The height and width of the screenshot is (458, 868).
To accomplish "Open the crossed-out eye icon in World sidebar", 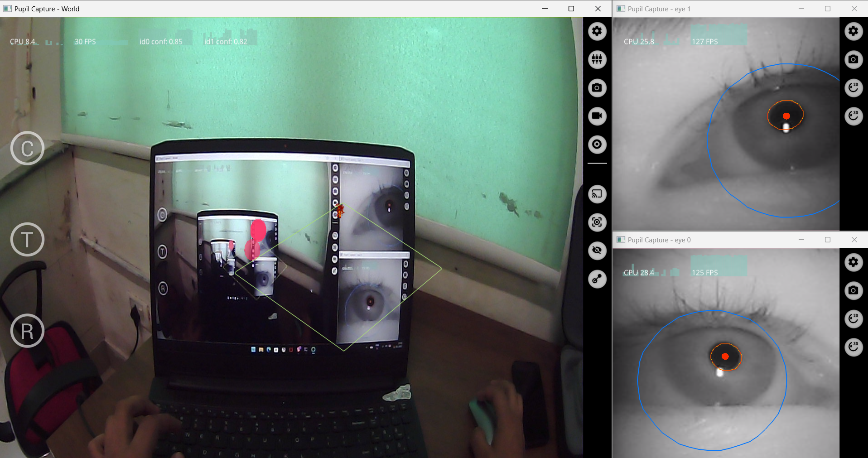I will coord(597,251).
